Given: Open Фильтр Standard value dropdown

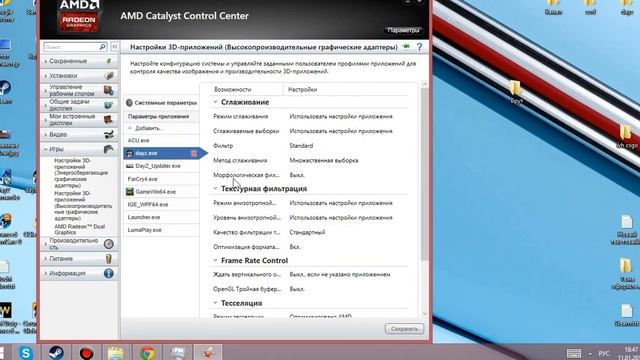Looking at the screenshot, I should 301,146.
